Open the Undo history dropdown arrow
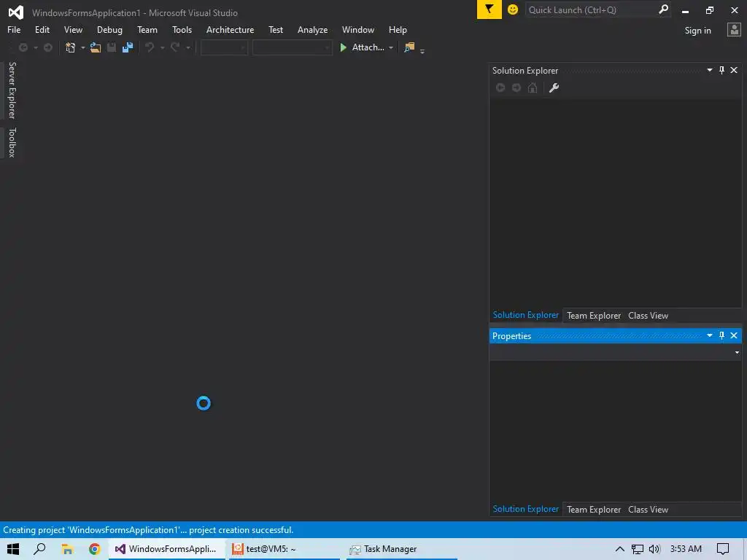The width and height of the screenshot is (747, 560). (163, 47)
